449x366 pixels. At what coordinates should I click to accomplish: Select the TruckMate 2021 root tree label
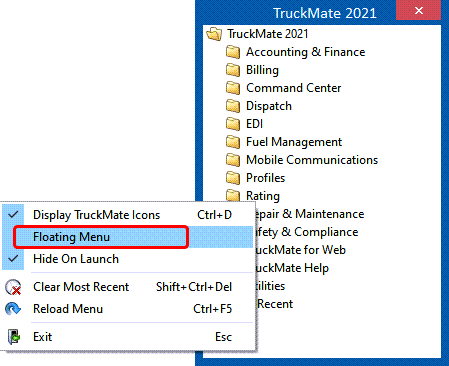click(x=268, y=34)
